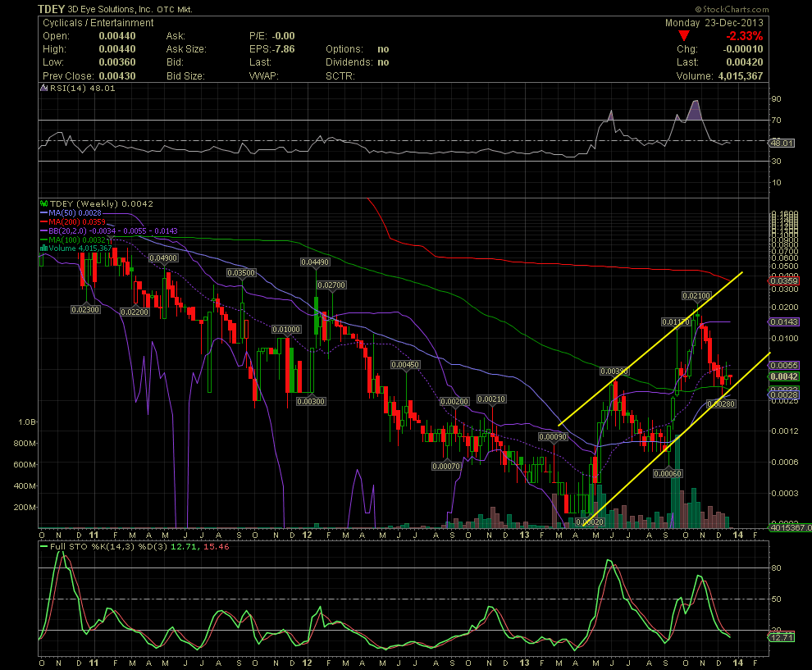This screenshot has width=812, height=670.
Task: Click the green MA(100) legend line swatch
Action: coord(44,239)
